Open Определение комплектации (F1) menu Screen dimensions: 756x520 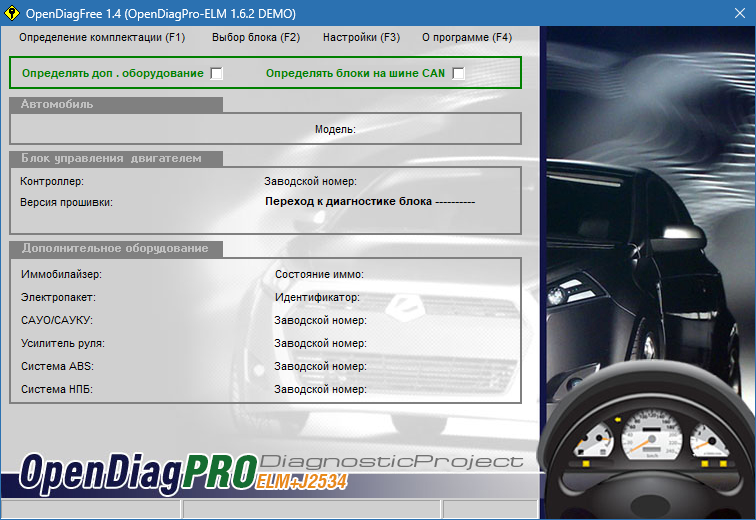102,37
